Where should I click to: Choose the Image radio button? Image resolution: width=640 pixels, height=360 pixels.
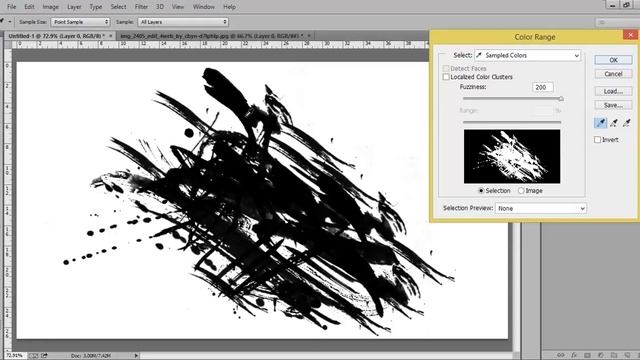tap(521, 191)
